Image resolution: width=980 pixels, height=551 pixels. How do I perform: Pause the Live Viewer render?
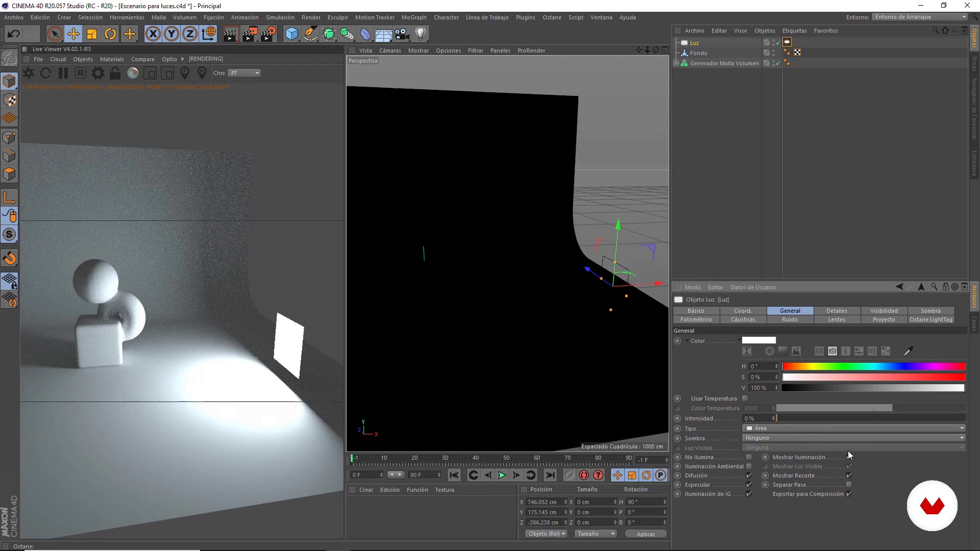(63, 73)
